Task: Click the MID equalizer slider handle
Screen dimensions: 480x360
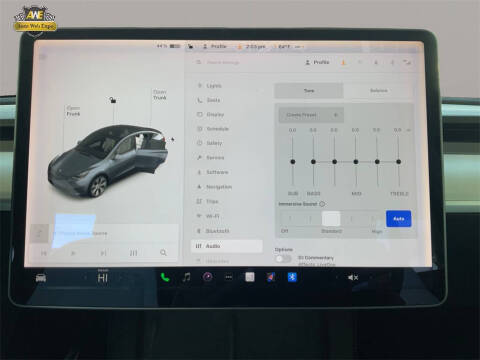Action: pyautogui.click(x=356, y=162)
